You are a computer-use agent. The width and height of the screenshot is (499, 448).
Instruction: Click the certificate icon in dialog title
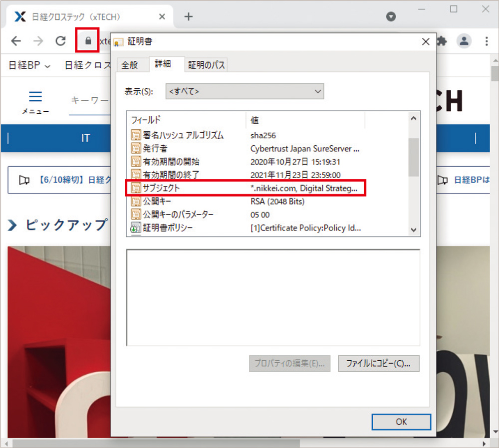118,42
